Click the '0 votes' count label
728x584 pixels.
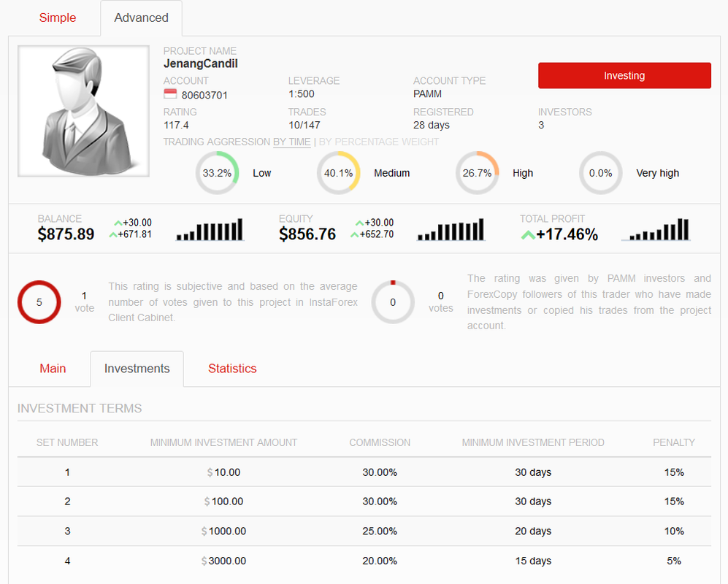coord(440,302)
